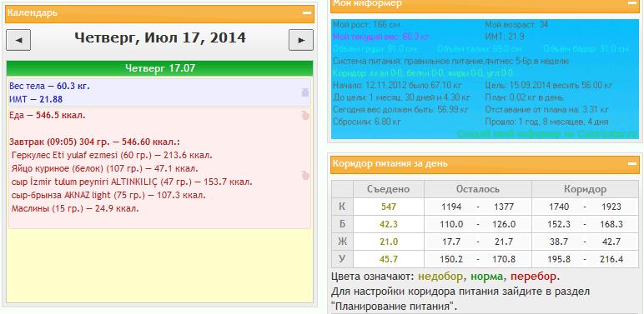Image resolution: width=644 pixels, height=314 pixels.
Task: Go to the previous day in calendar
Action: 18,40
